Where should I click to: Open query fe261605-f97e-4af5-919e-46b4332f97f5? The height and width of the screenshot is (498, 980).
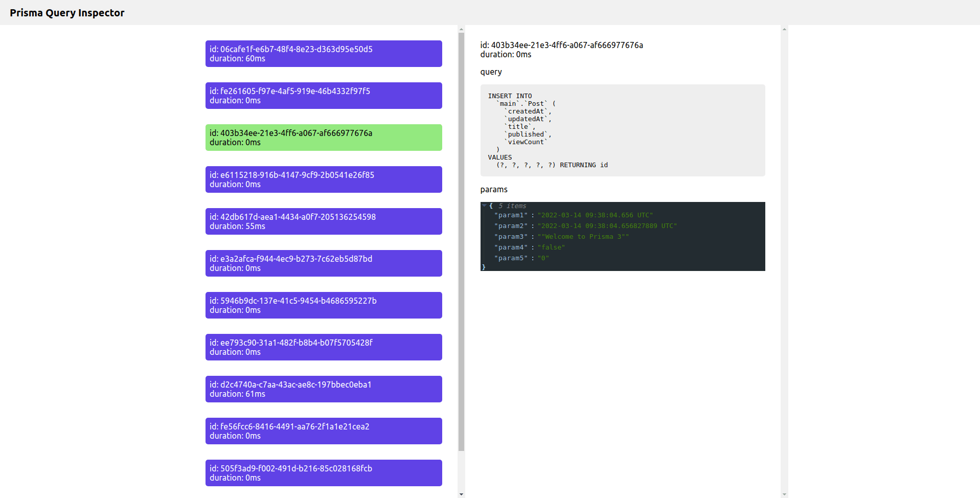click(324, 96)
